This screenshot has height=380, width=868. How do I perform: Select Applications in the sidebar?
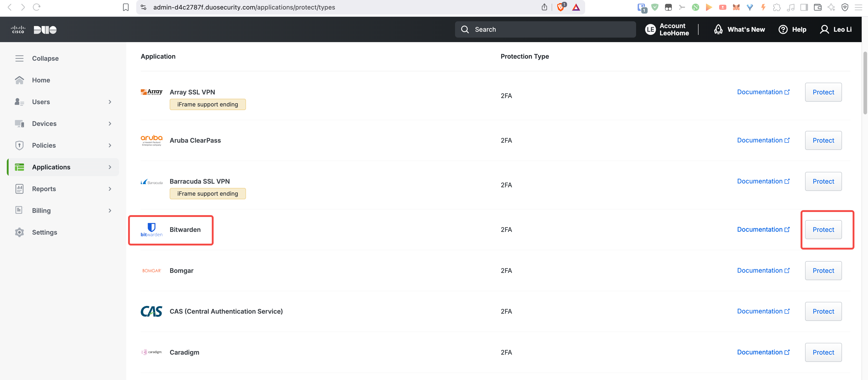[63, 167]
